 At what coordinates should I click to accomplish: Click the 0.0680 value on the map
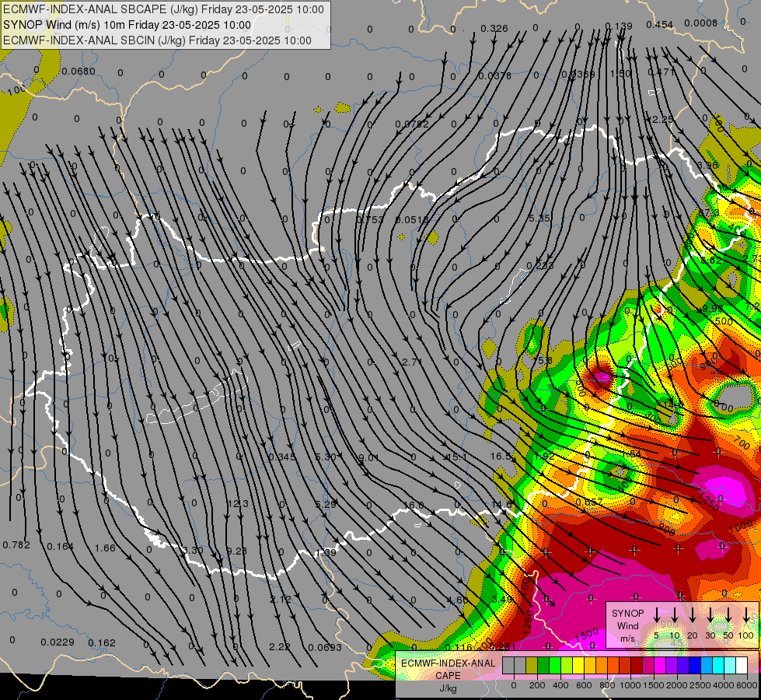coord(79,72)
